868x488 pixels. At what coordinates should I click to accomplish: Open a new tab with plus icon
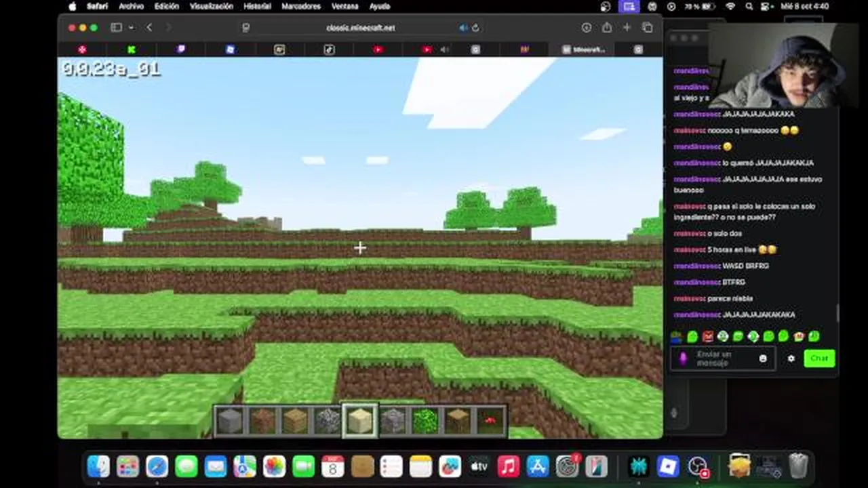point(627,28)
